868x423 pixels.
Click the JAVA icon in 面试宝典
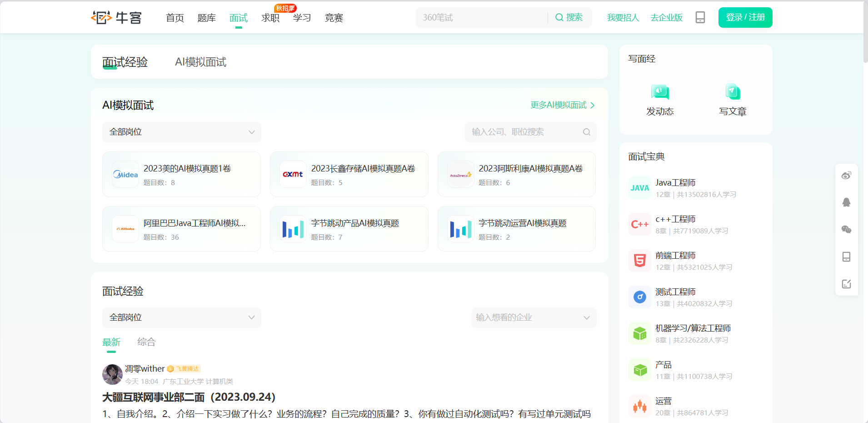640,188
